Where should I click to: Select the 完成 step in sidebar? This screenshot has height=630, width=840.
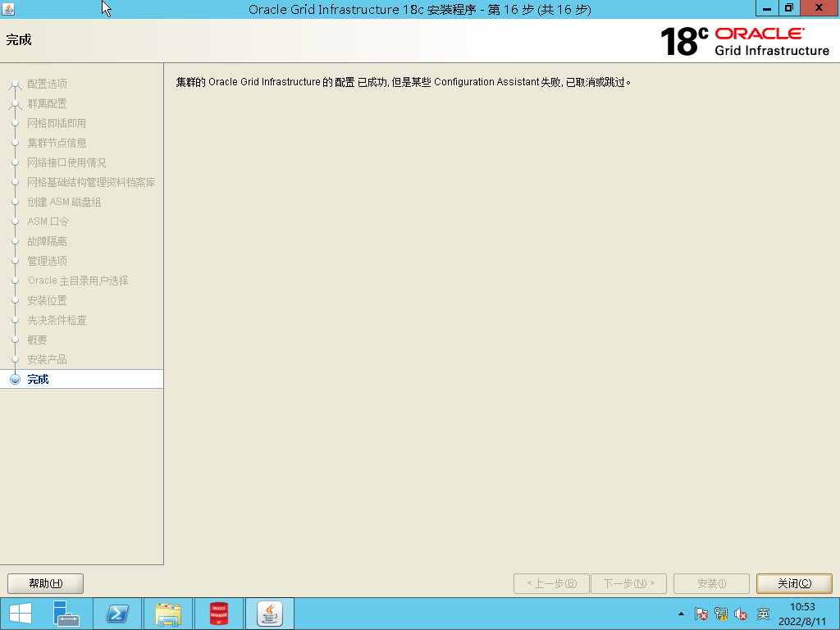(38, 379)
